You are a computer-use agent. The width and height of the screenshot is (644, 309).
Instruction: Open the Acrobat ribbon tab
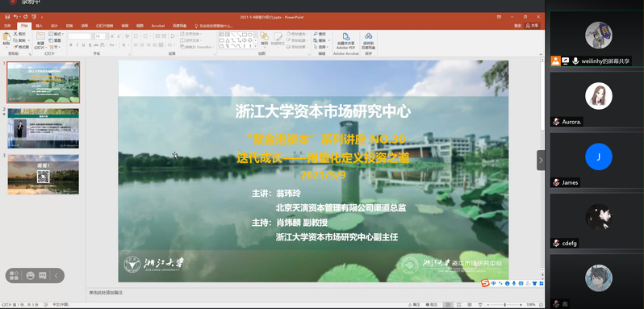click(x=157, y=26)
